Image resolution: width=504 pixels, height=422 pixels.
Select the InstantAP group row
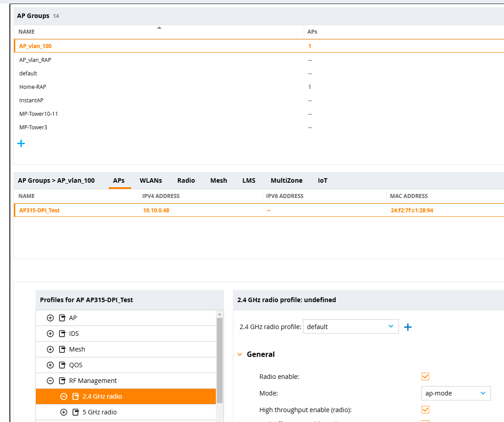pos(259,101)
